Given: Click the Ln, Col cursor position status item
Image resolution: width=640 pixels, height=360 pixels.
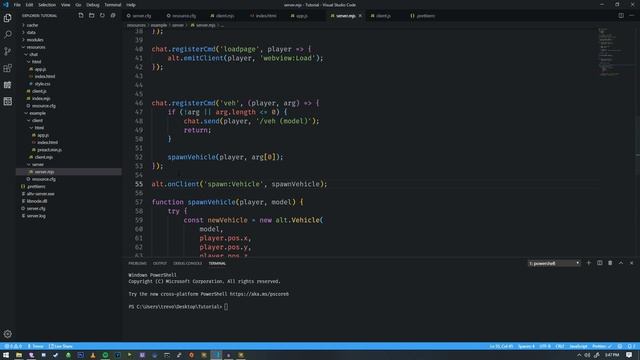Looking at the screenshot, I should point(501,346).
